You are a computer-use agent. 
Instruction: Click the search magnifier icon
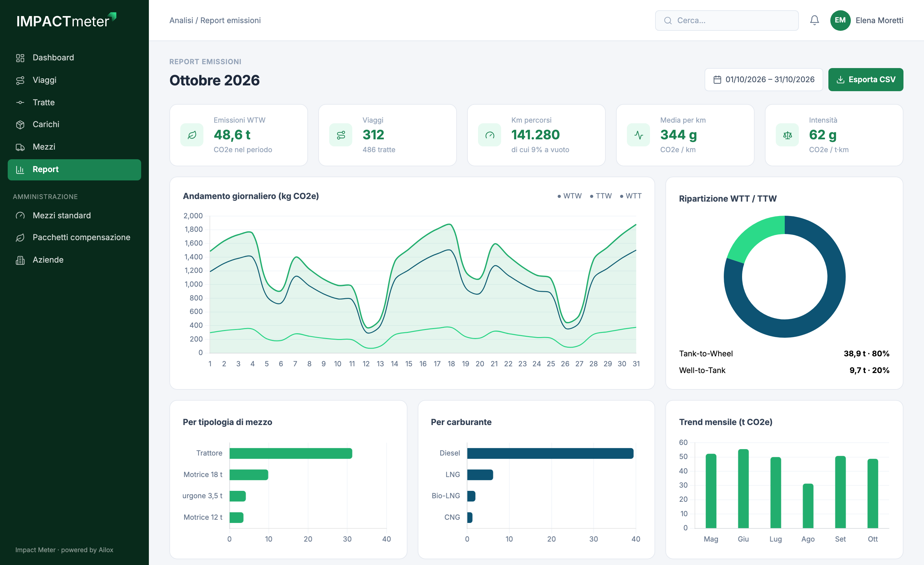[668, 20]
